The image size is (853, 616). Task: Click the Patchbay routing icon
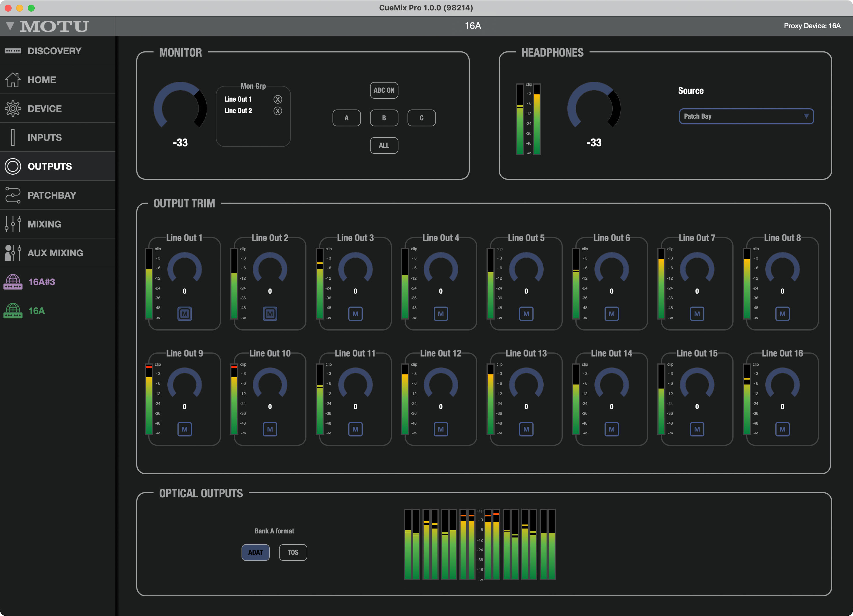(13, 195)
